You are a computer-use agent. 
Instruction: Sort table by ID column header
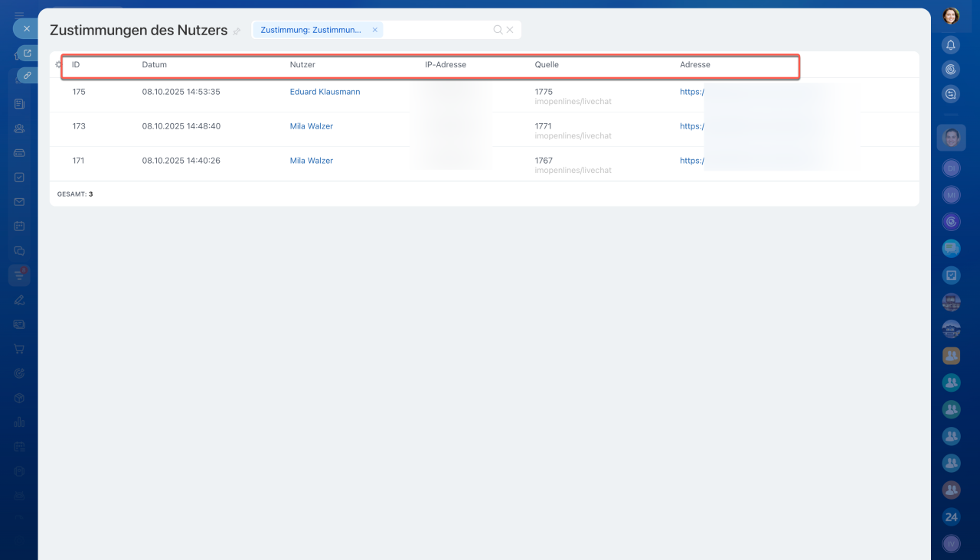coord(76,65)
